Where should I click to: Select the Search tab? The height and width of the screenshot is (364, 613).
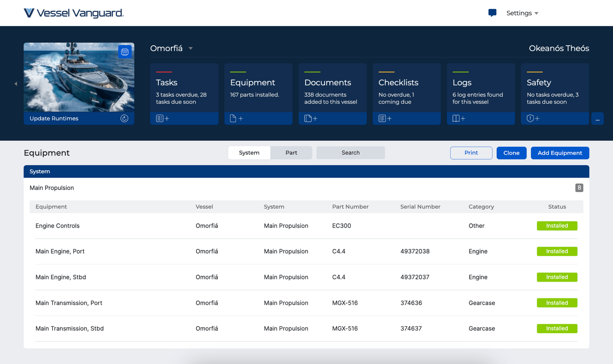(350, 153)
